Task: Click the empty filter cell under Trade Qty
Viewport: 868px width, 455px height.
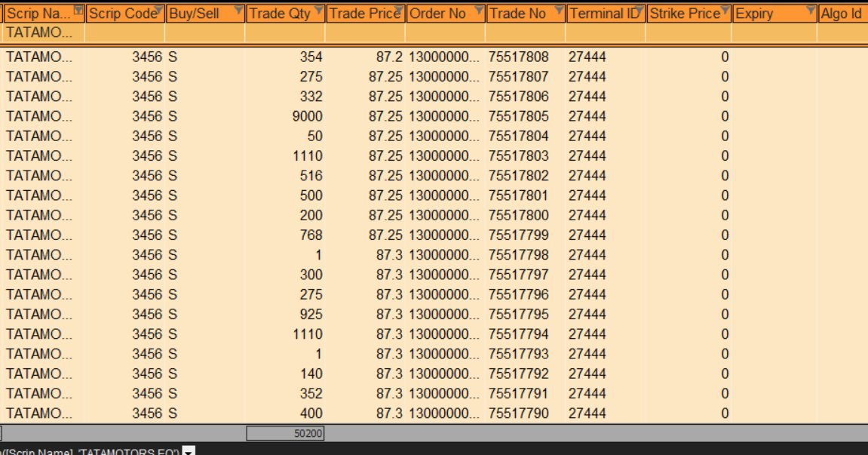Action: tap(285, 32)
